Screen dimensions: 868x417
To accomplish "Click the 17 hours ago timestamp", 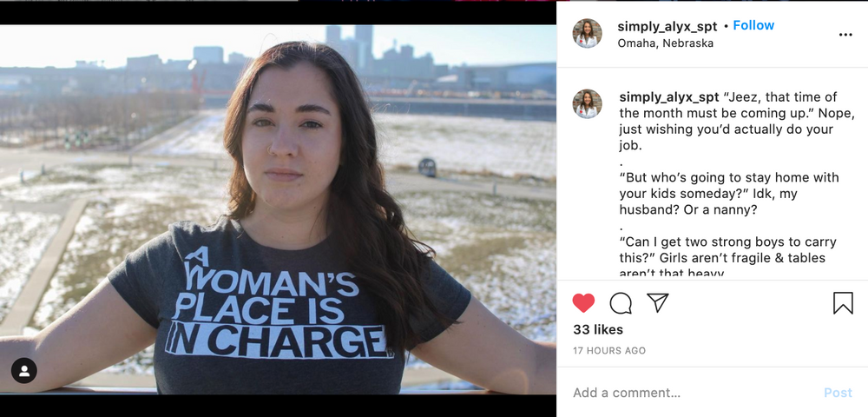I will click(x=609, y=351).
